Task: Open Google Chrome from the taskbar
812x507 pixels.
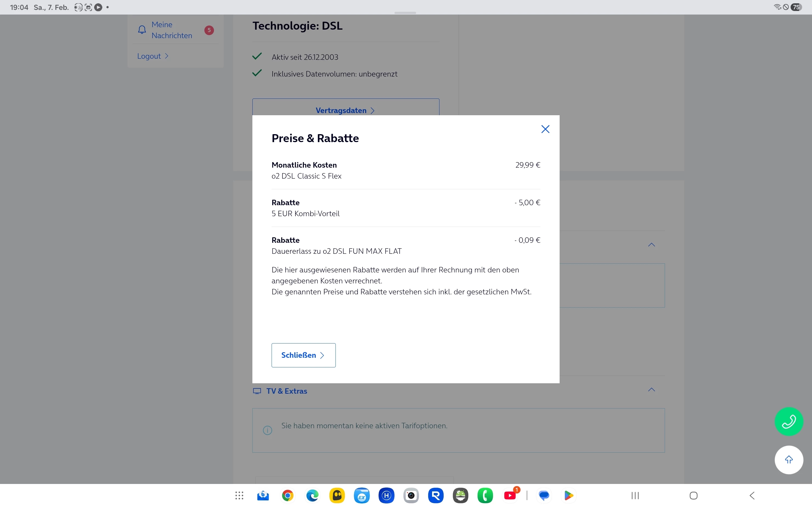Action: 288,495
